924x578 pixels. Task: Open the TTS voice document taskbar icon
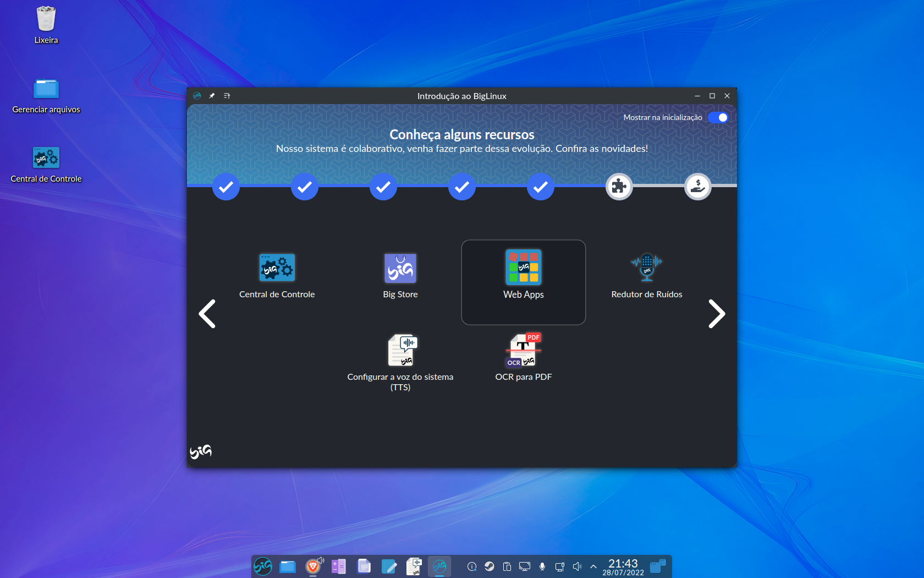pos(414,566)
